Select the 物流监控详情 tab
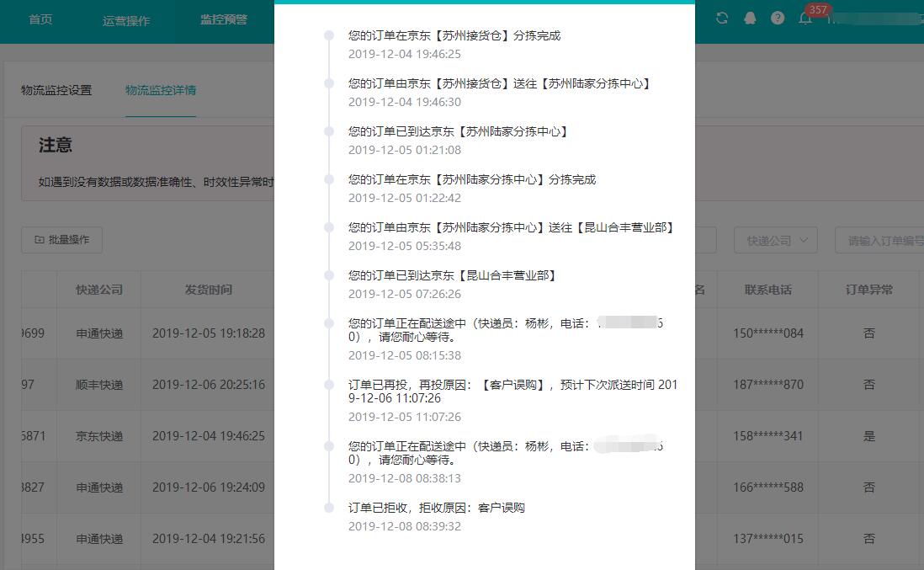 tap(161, 90)
